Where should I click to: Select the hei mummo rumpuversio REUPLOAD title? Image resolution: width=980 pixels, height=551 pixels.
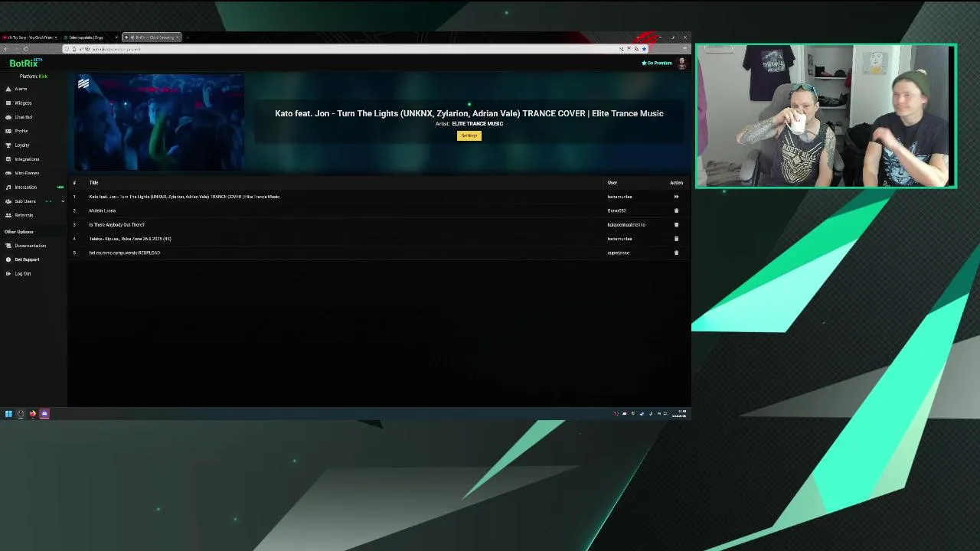pos(125,253)
